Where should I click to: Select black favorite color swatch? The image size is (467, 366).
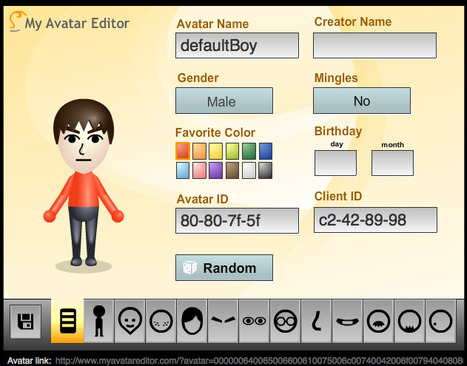265,170
